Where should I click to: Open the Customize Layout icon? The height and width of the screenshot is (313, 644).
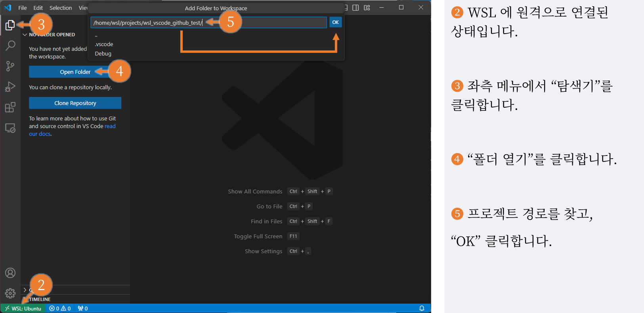click(x=367, y=8)
